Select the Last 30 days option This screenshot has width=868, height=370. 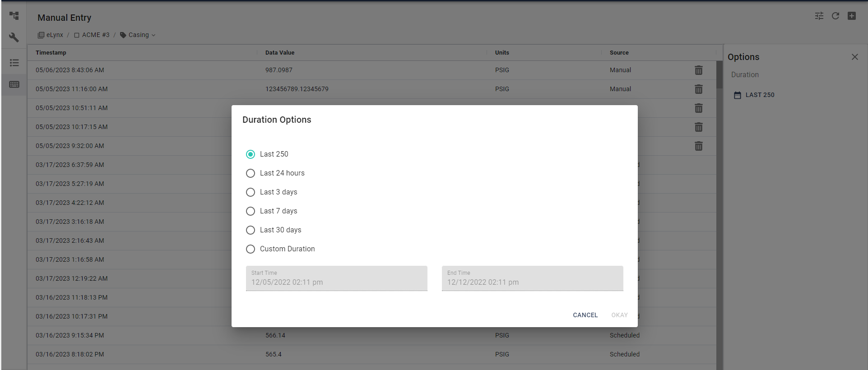pyautogui.click(x=251, y=230)
